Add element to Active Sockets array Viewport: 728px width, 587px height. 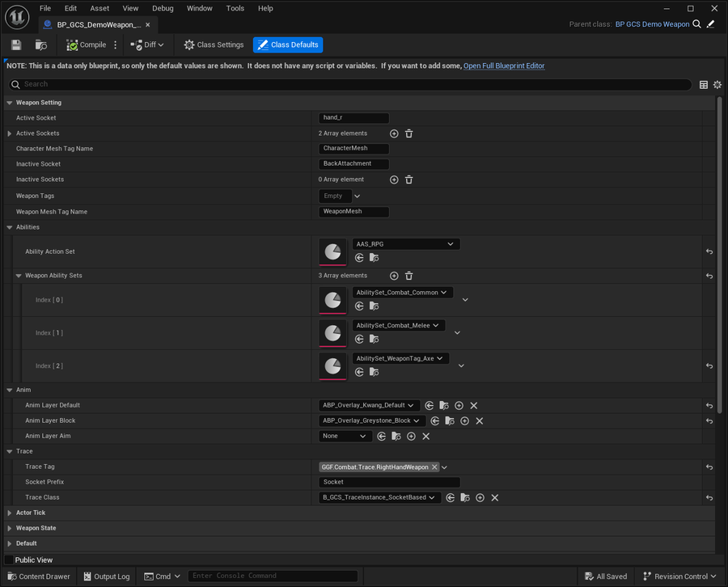point(394,133)
